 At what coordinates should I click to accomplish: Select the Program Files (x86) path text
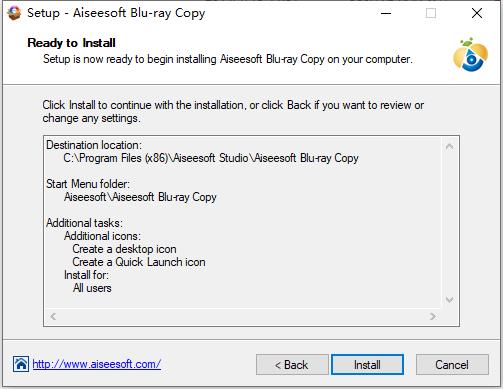point(211,158)
